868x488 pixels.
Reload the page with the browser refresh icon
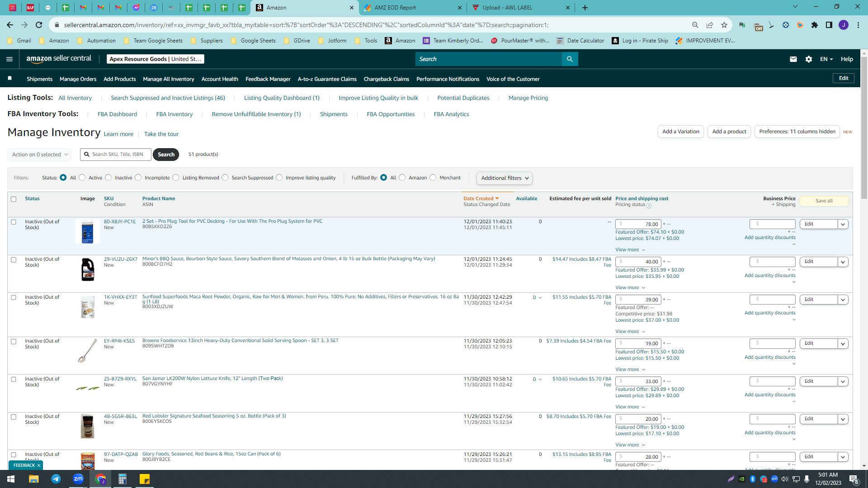click(x=39, y=25)
